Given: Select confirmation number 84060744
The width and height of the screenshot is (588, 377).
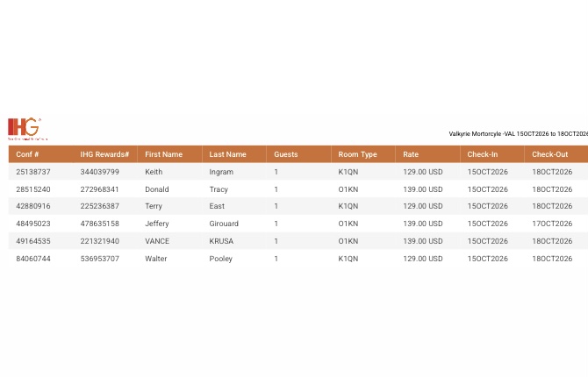Looking at the screenshot, I should click(33, 259).
